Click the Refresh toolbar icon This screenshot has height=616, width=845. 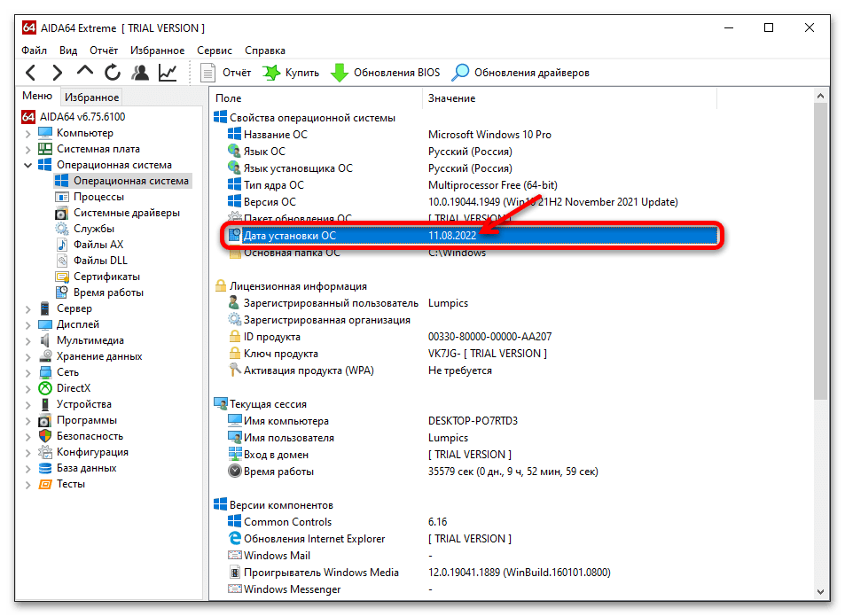point(112,72)
